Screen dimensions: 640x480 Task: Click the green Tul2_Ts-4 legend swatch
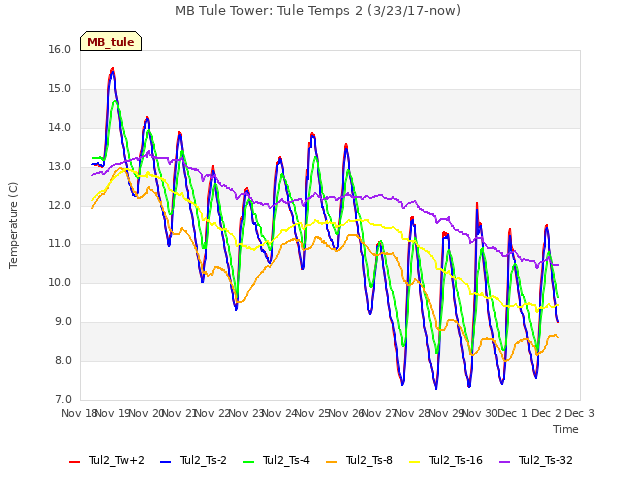(x=249, y=462)
